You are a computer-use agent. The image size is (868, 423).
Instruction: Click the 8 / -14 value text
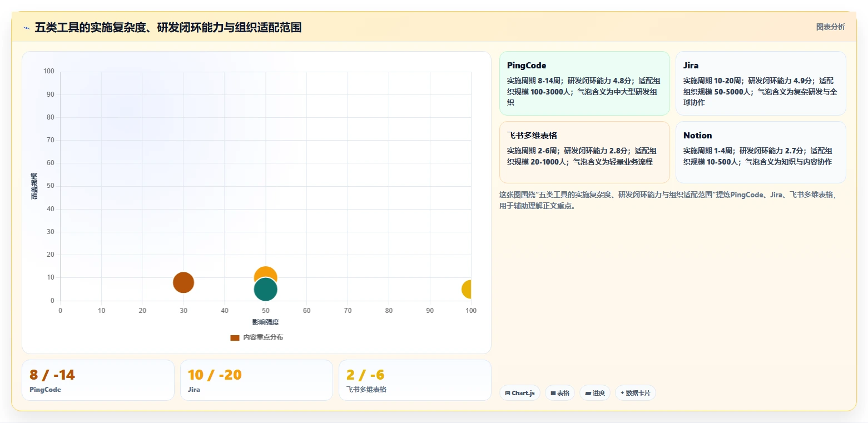52,375
